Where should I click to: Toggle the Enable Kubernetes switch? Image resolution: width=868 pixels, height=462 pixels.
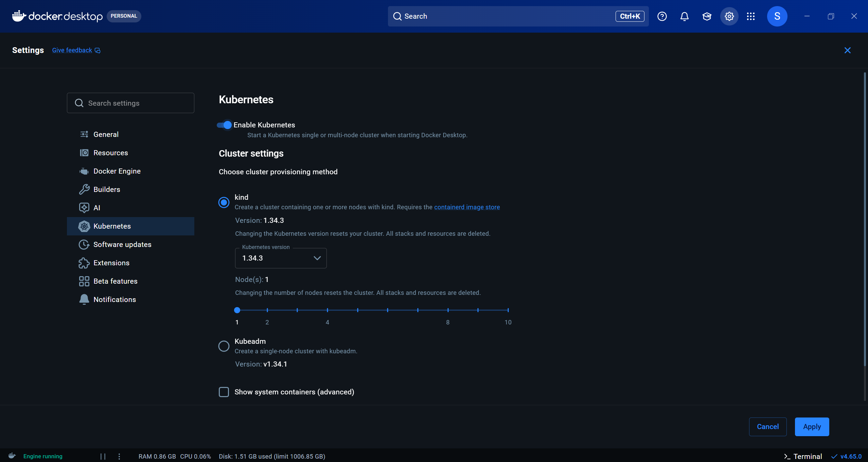coord(224,125)
